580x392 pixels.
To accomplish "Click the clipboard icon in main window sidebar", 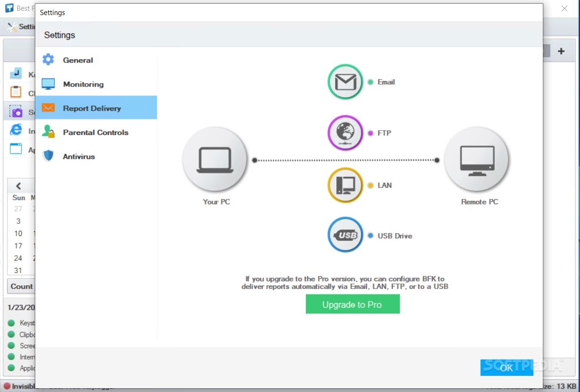I will coord(16,92).
